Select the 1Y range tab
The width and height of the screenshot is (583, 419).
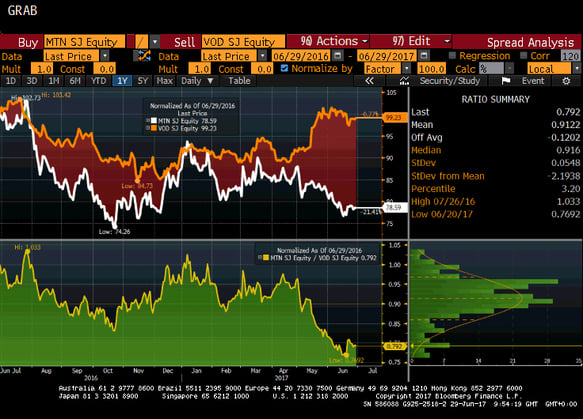click(122, 81)
